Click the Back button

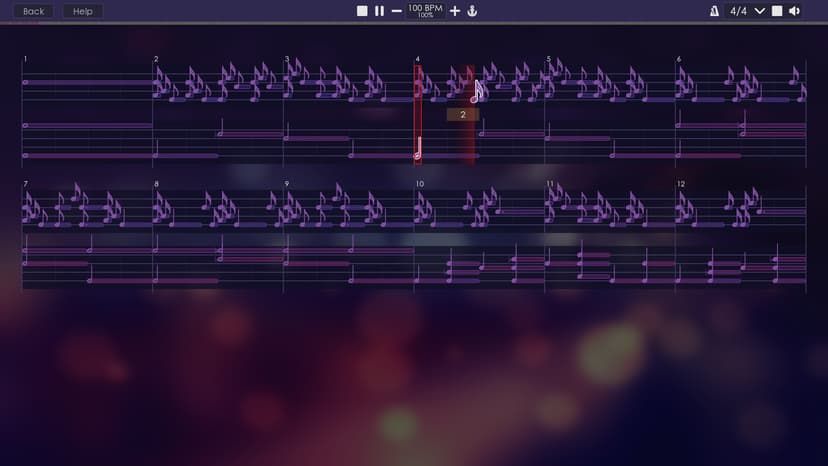point(33,11)
